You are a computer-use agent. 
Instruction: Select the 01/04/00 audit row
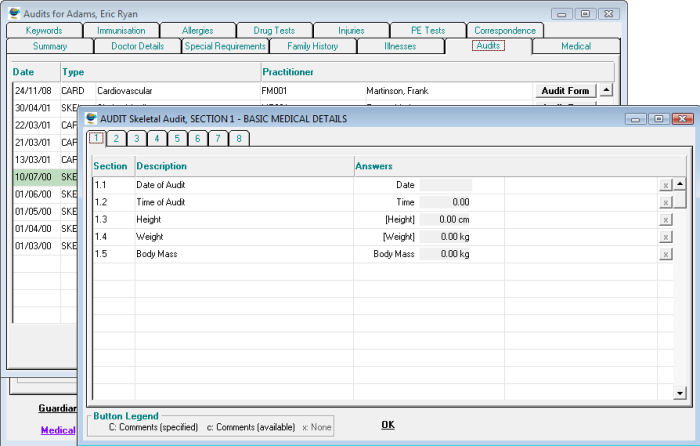click(x=46, y=229)
